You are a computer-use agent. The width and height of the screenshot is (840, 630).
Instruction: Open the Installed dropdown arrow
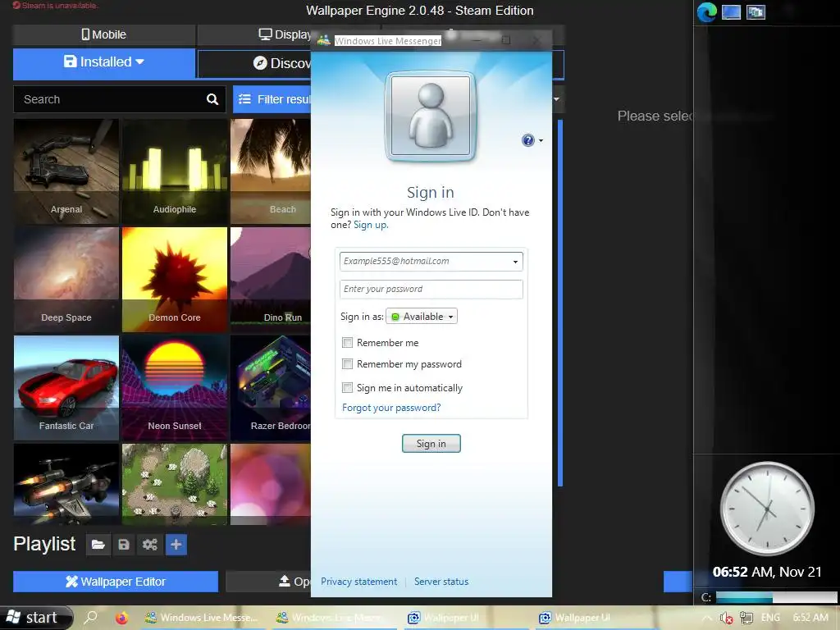(139, 62)
